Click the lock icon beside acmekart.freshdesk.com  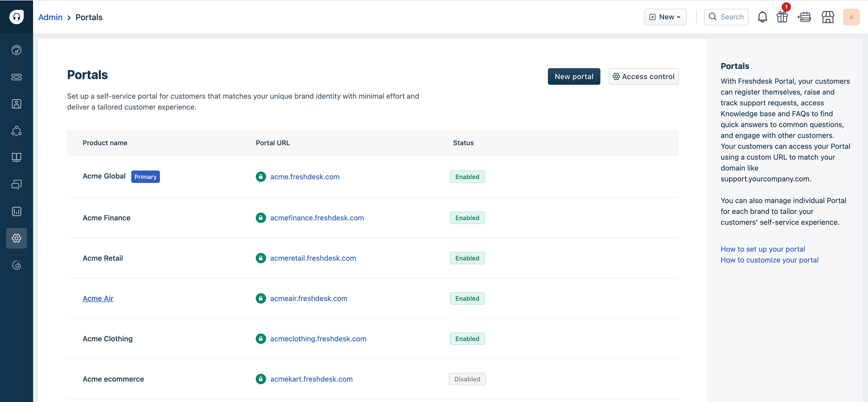261,379
